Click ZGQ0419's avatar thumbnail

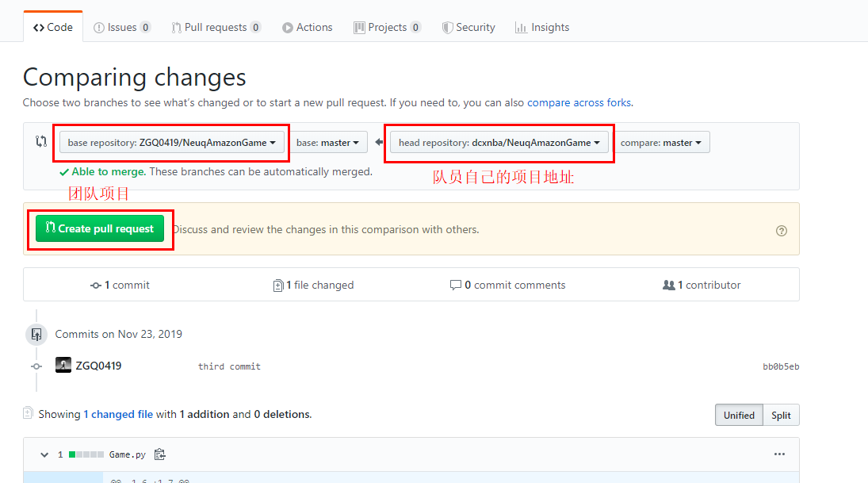pos(63,365)
